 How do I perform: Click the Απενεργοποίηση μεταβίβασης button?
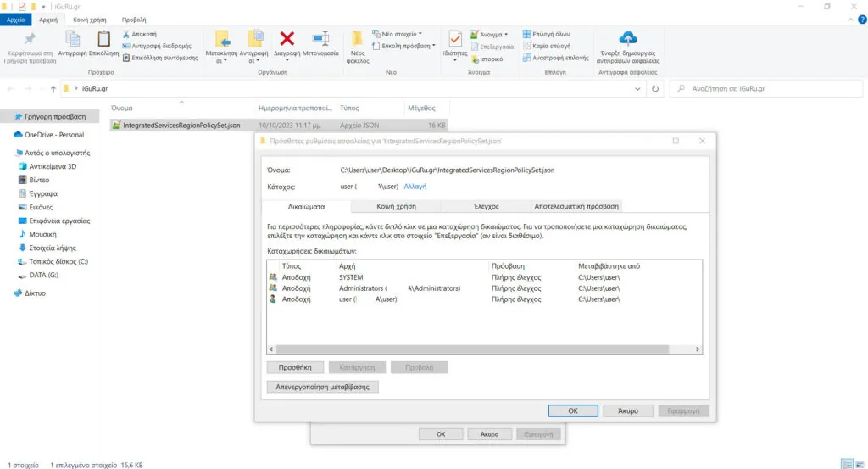click(x=322, y=387)
